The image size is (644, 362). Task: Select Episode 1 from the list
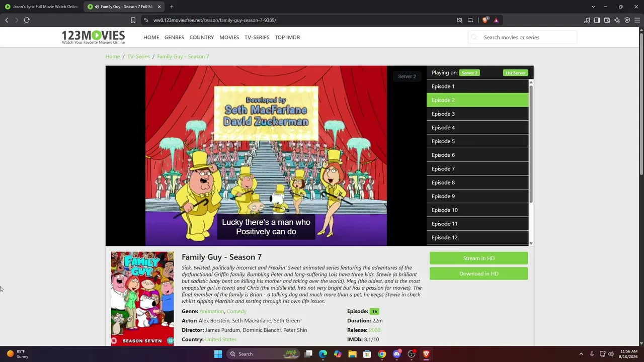tap(477, 86)
